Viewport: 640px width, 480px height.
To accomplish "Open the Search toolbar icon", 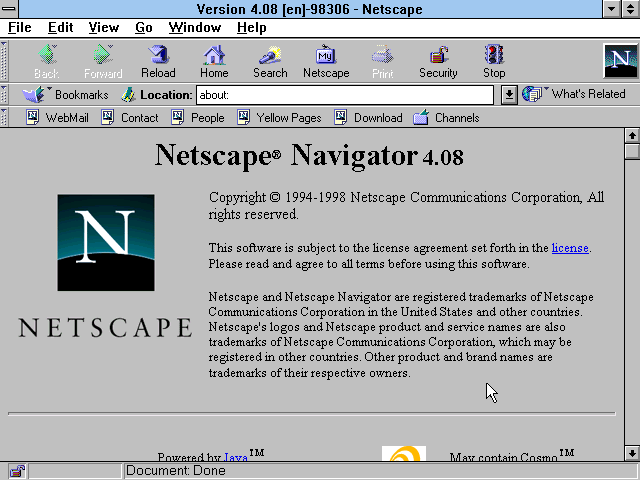I will click(270, 61).
